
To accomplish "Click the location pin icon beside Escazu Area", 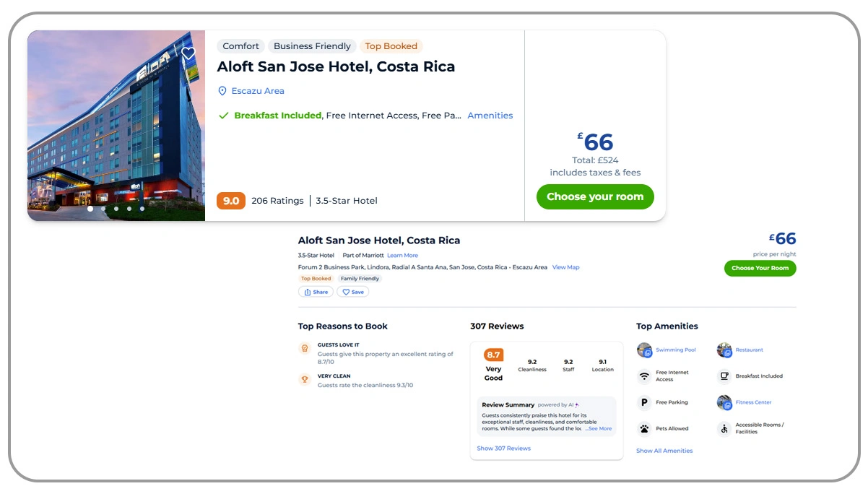I will click(x=222, y=91).
